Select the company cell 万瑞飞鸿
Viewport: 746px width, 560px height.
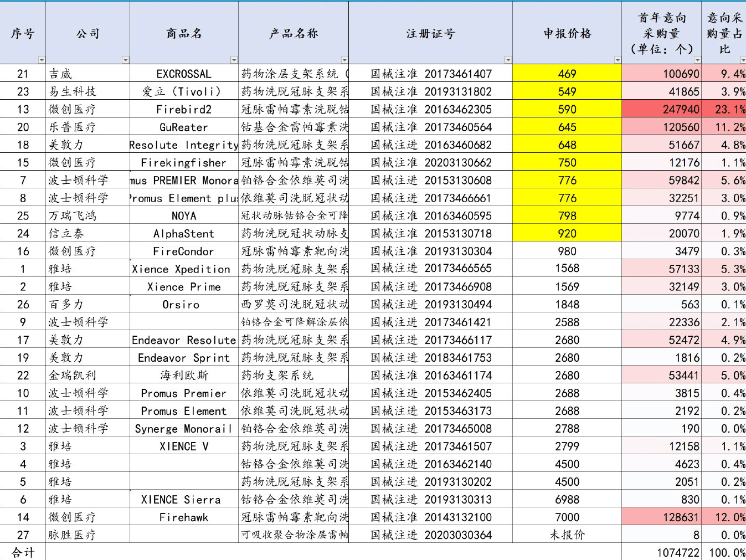click(88, 215)
